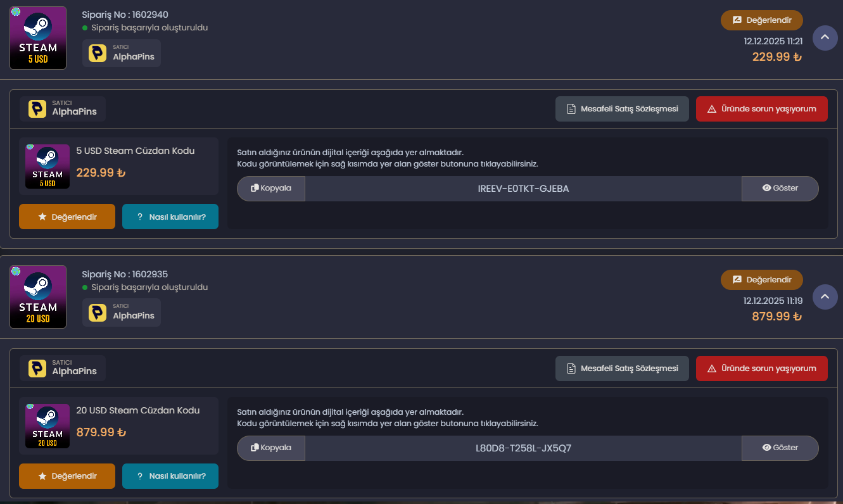This screenshot has width=843, height=504.
Task: Select the text "Sipariş No : 1602935"
Action: [x=125, y=274]
